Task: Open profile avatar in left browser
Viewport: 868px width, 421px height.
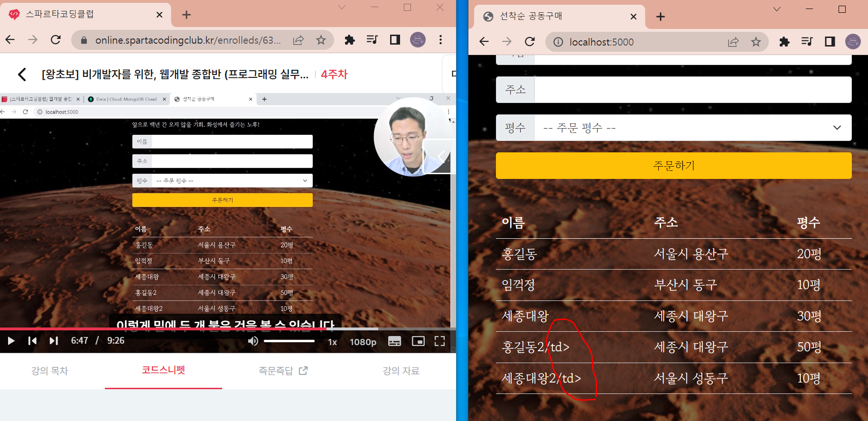Action: 418,40
